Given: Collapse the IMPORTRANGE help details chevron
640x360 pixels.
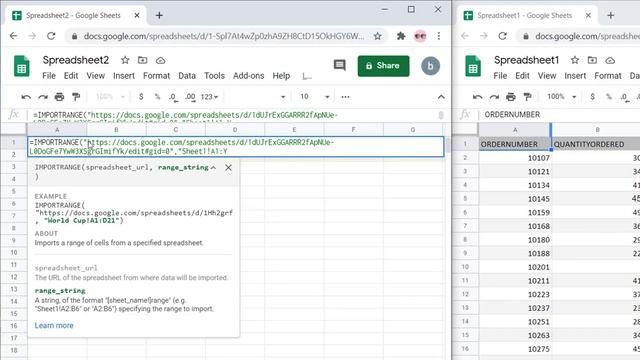Looking at the screenshot, I should tap(213, 168).
